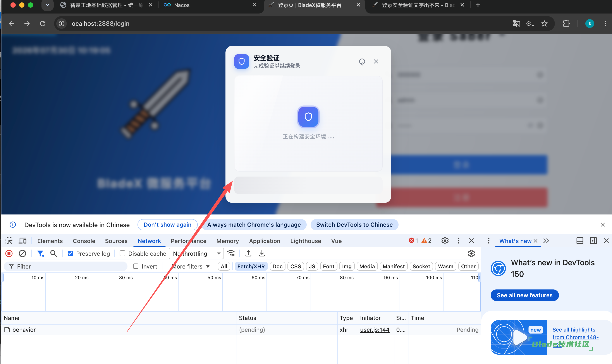Screen dimensions: 612x364
Task: Select the All request type filter
Action: [x=224, y=266]
